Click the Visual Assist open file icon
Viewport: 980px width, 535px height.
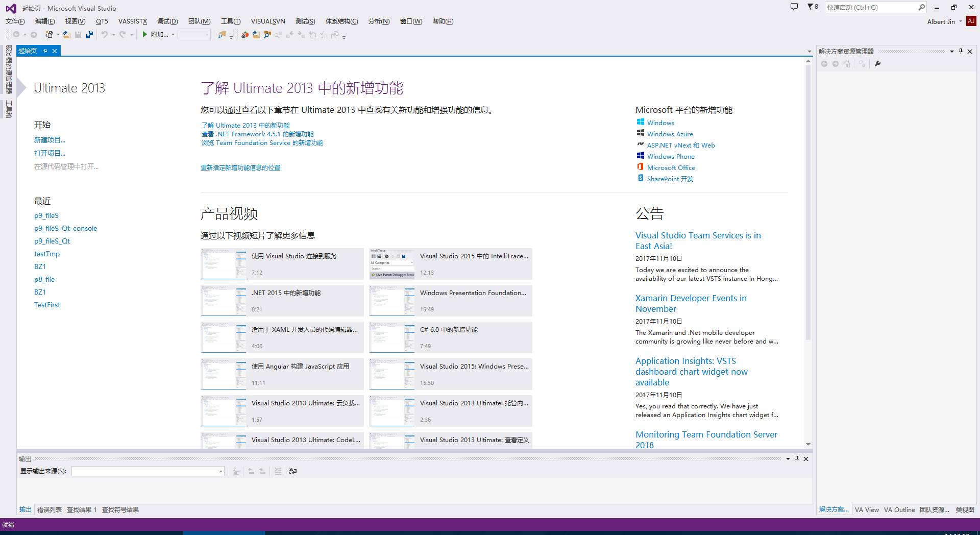256,35
